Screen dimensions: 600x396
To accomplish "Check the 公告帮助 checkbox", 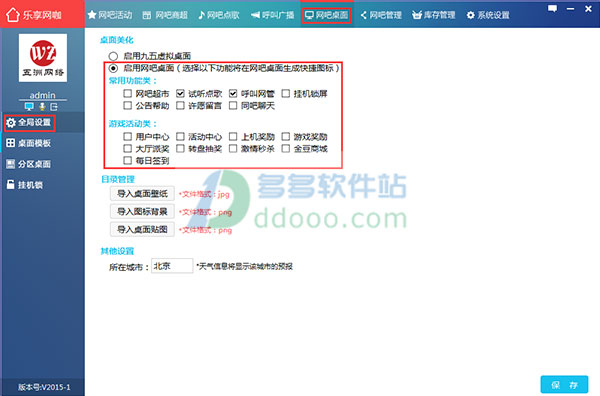I will pyautogui.click(x=127, y=105).
